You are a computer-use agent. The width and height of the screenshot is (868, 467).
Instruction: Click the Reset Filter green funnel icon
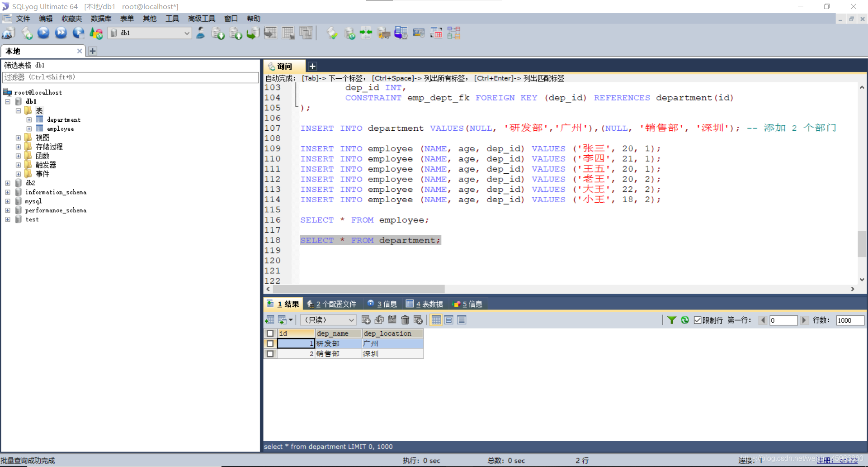(672, 320)
